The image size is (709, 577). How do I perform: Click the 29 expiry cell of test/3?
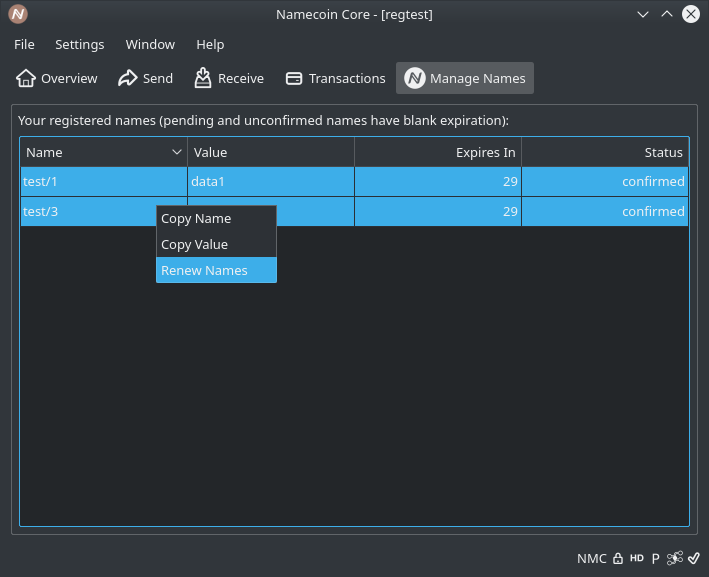tap(438, 211)
